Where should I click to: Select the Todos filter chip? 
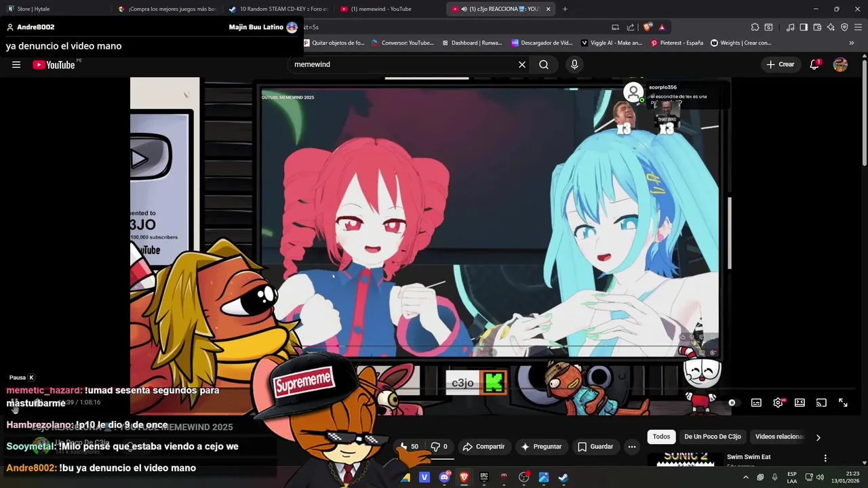(x=661, y=437)
